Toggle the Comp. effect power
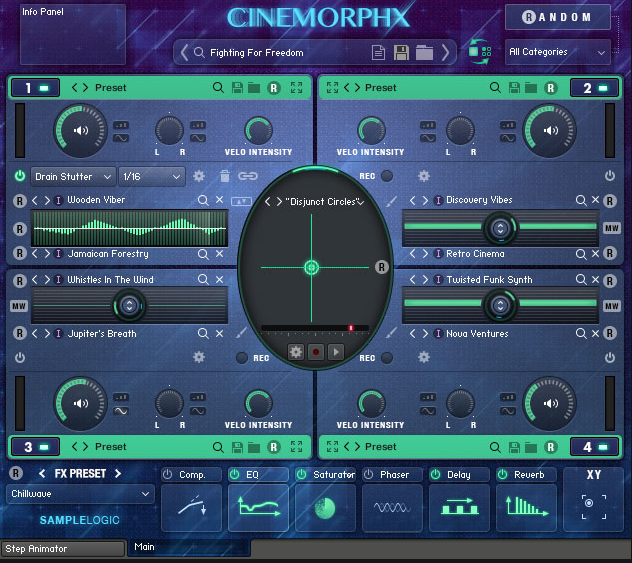 (x=167, y=475)
